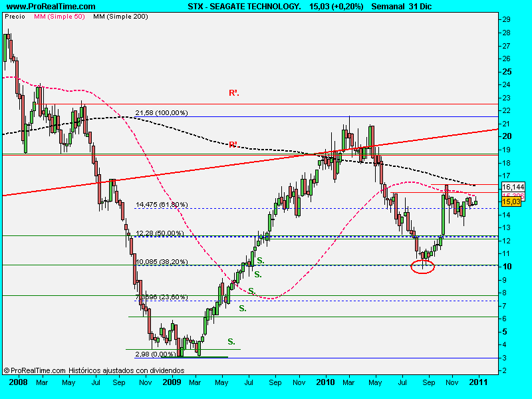
Task: Click the www.ProRealTime.com header text
Action: tap(51, 7)
